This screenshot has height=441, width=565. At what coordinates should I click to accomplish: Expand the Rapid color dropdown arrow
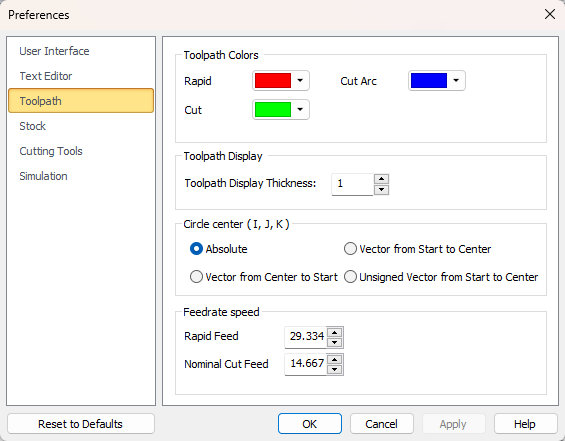(x=300, y=80)
